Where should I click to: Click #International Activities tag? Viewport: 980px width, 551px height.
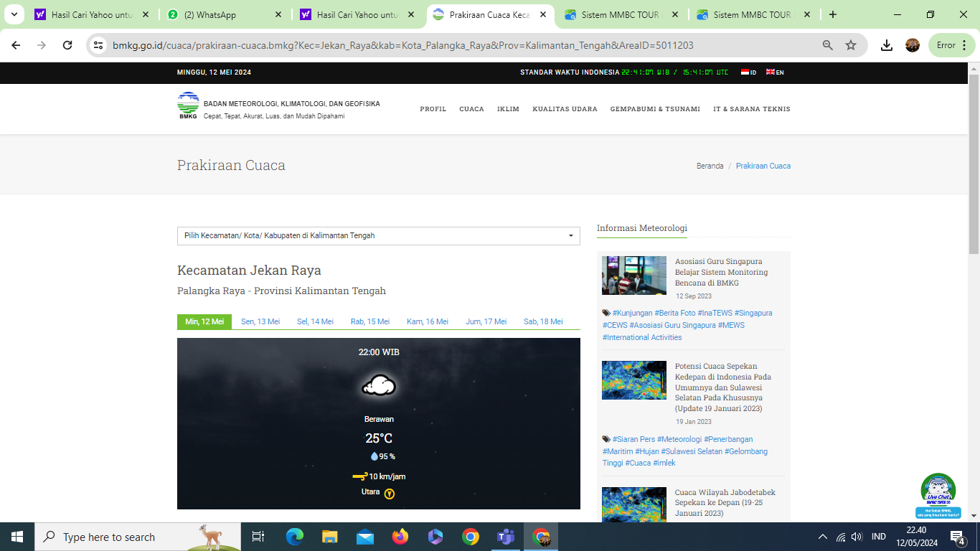click(642, 338)
